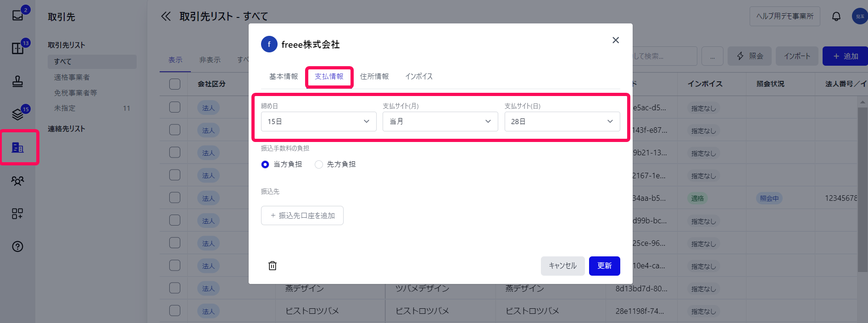This screenshot has width=868, height=323.
Task: Select the 非表示 tab in the list
Action: click(x=210, y=60)
